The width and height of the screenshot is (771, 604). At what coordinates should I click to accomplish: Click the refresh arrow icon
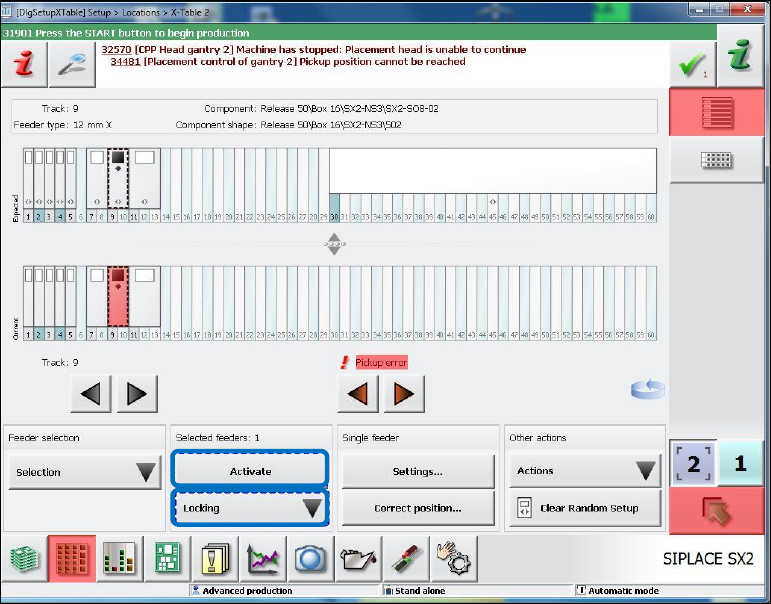(646, 389)
